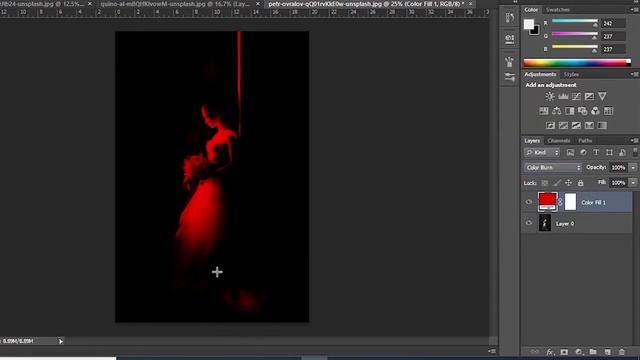Add a Hue/Saturation adjustment
This screenshot has height=360, width=640.
click(543, 111)
